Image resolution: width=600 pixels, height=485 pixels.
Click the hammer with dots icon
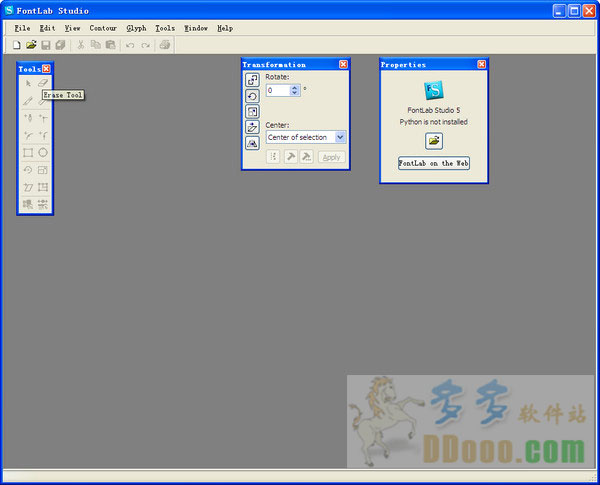click(307, 157)
